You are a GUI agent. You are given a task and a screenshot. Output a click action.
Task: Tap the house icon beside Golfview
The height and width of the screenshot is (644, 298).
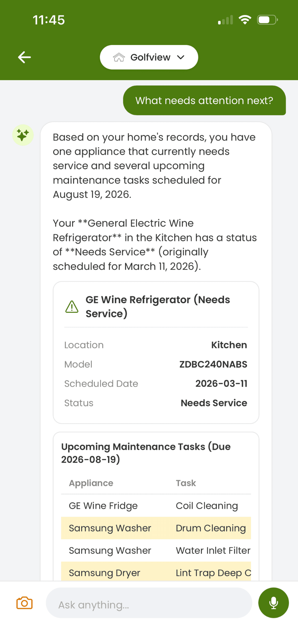point(119,57)
